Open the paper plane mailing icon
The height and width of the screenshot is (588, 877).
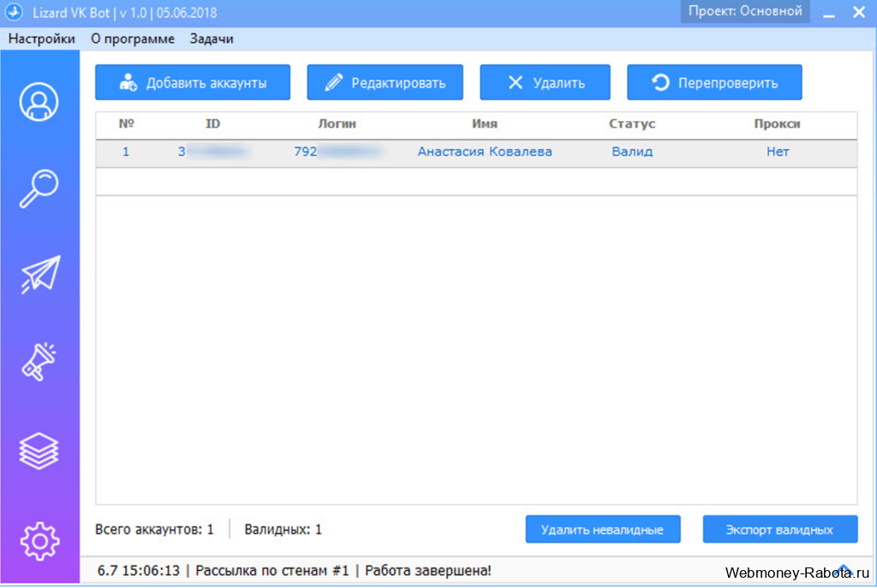click(40, 275)
